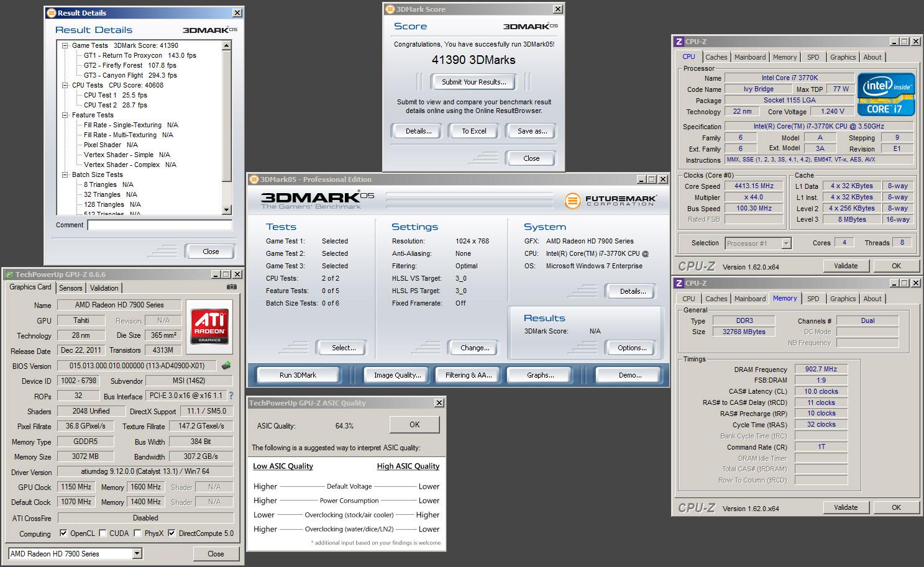
Task: Click the System Details button in 3DMark05
Action: click(x=631, y=291)
